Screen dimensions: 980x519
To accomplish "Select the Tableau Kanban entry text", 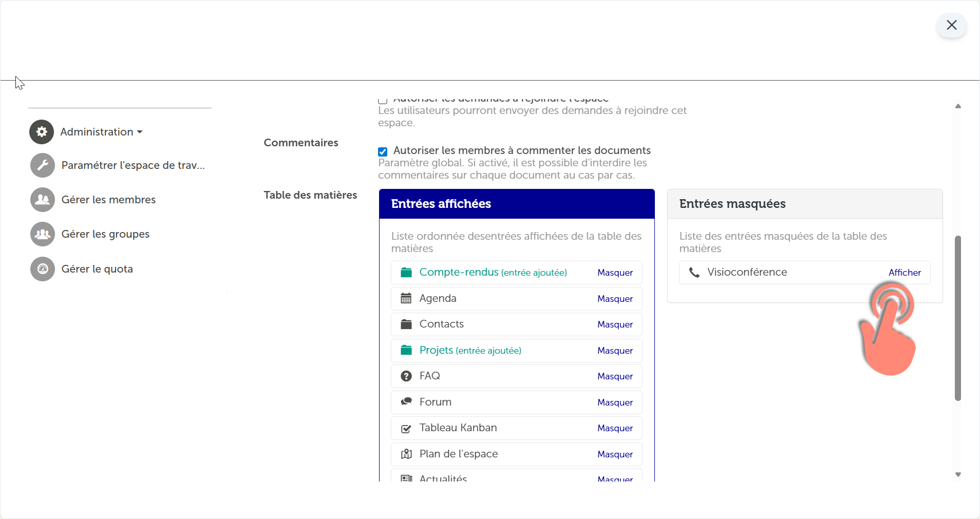I will tap(458, 428).
